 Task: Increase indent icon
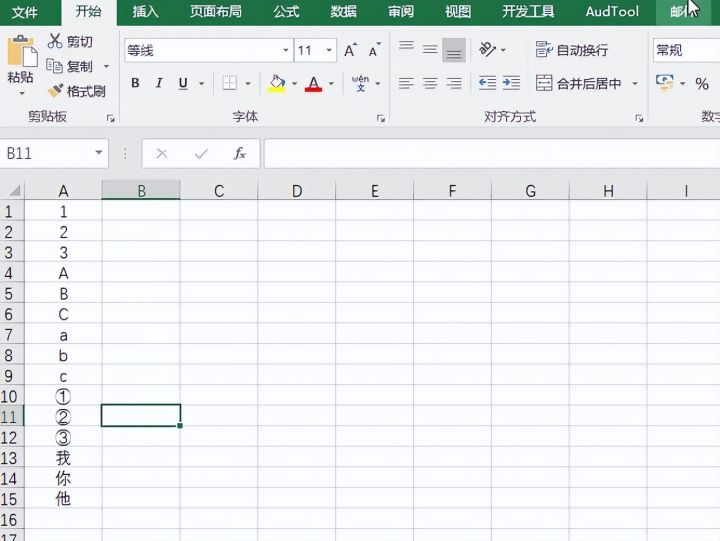511,83
